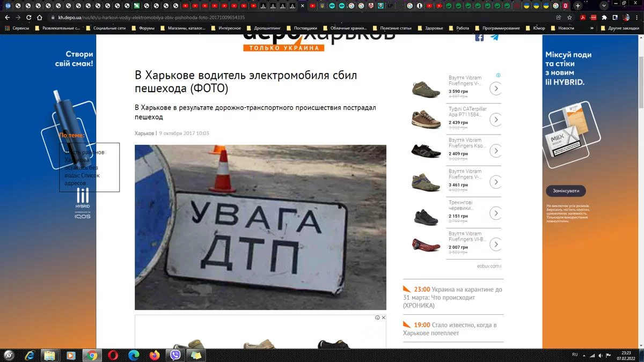The width and height of the screenshot is (644, 362).
Task: Open Telegram icon in site header
Action: pos(494,37)
